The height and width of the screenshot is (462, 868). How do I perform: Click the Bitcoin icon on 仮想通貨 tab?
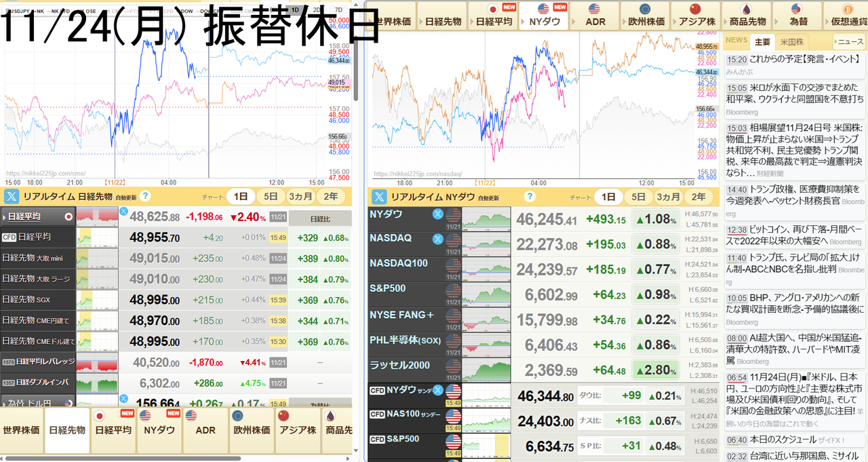[847, 9]
